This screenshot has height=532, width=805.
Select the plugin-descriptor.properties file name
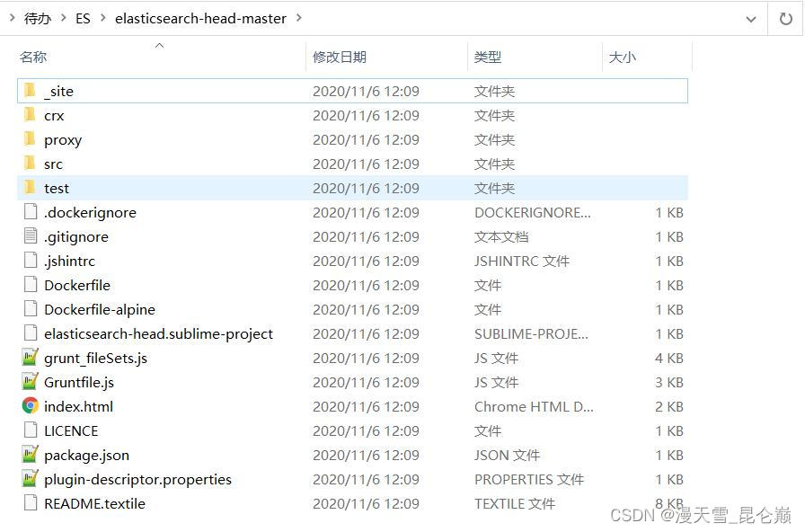tap(137, 479)
